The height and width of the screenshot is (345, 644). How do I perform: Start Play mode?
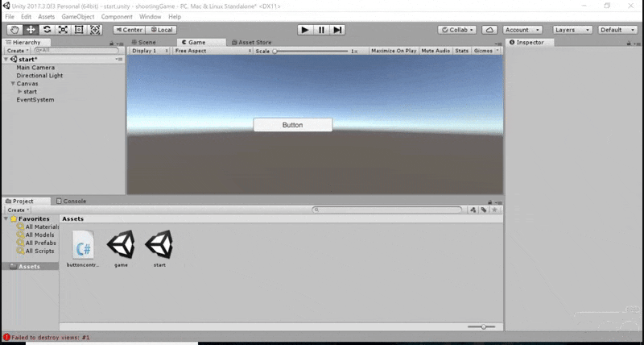pyautogui.click(x=305, y=30)
